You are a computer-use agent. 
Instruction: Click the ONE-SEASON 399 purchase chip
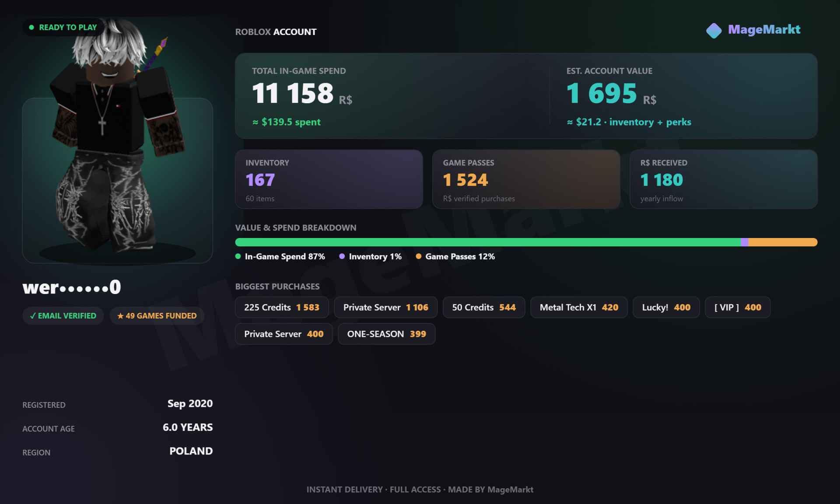[x=387, y=334]
